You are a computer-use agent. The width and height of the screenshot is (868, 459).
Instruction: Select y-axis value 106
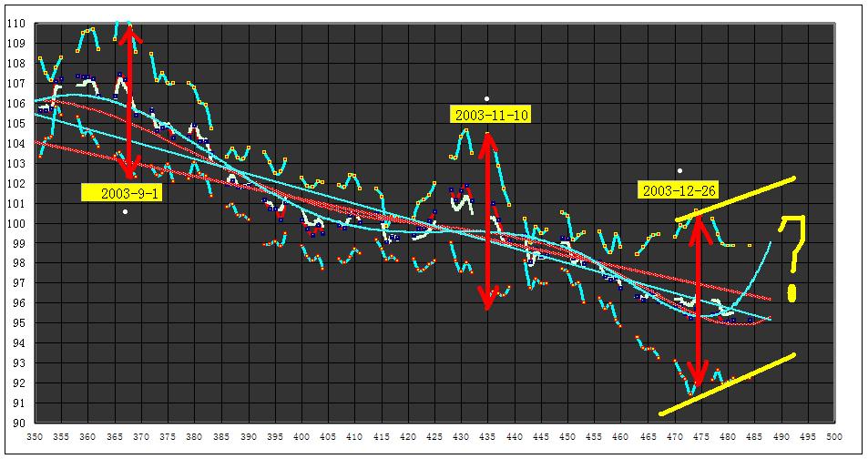[16, 104]
